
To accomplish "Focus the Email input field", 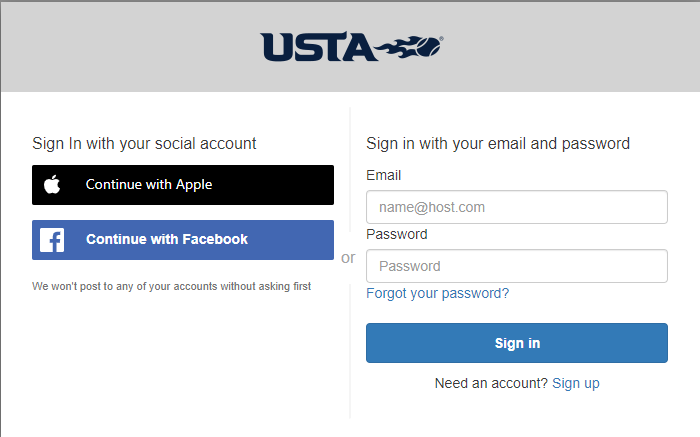I will coord(517,207).
